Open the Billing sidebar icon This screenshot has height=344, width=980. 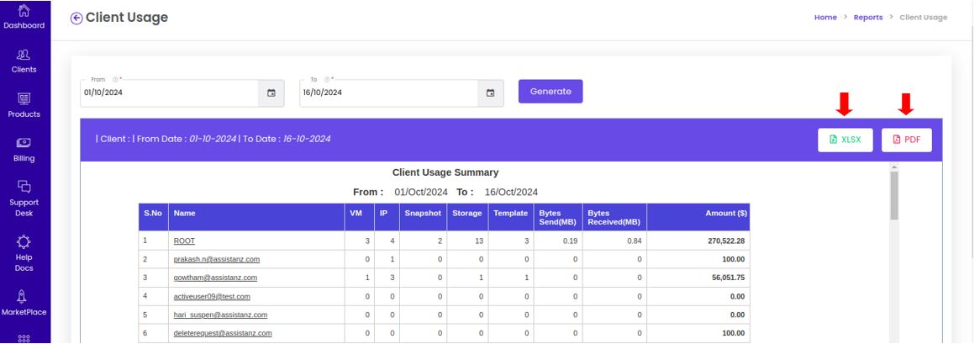24,143
